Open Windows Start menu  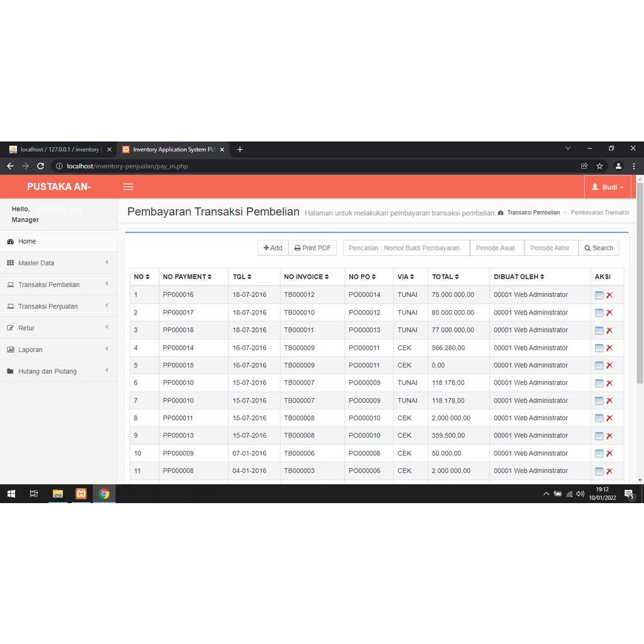click(11, 493)
